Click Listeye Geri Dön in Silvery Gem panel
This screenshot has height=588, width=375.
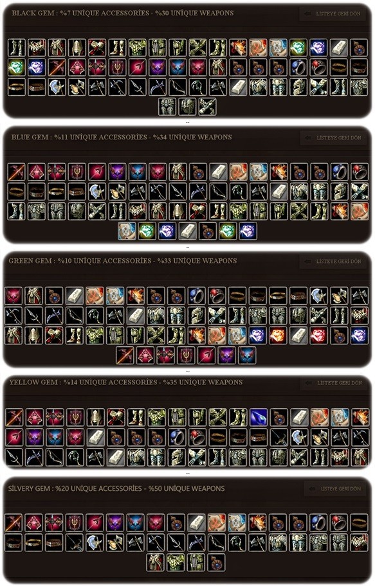(336, 489)
